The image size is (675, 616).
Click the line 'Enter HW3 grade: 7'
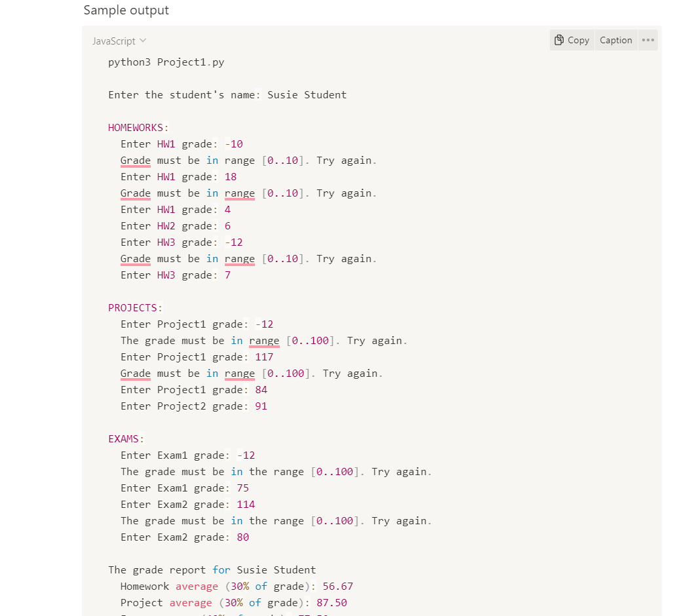[x=176, y=275]
